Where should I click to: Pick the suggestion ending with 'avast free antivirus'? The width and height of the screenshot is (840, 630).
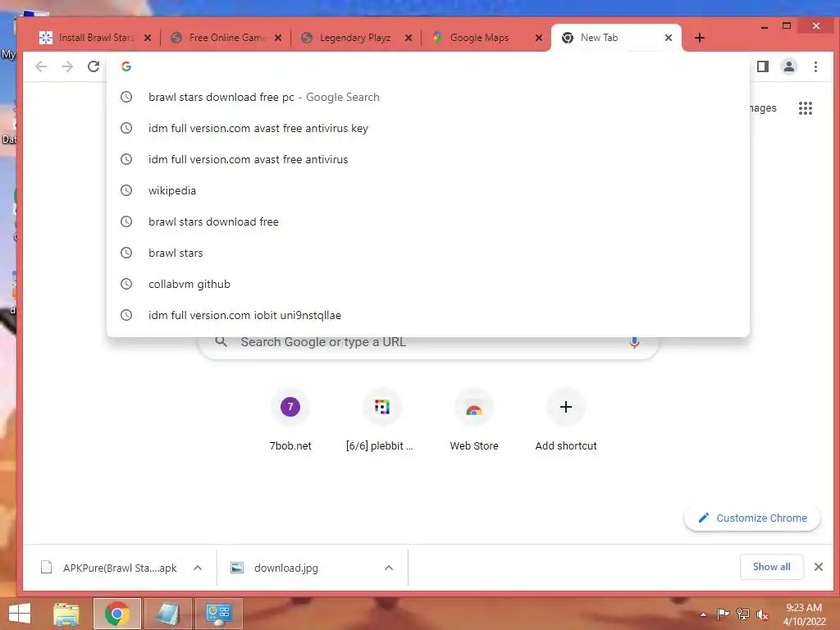point(428,159)
